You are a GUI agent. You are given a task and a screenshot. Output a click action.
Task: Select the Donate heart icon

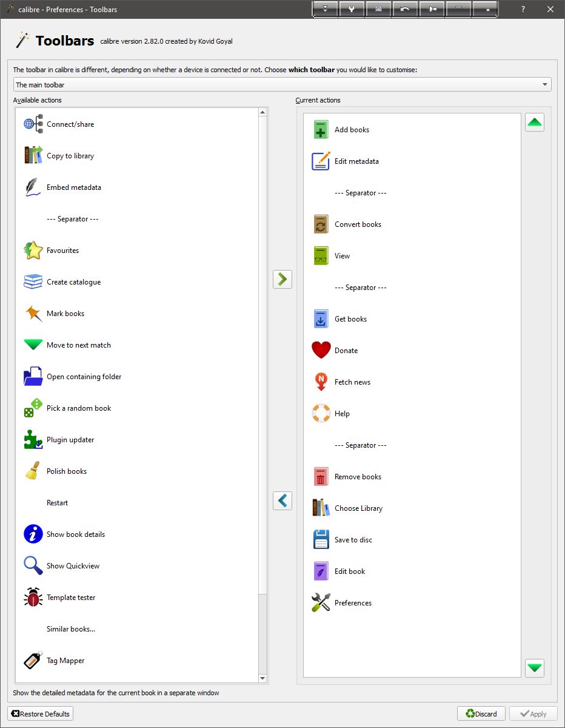point(321,351)
